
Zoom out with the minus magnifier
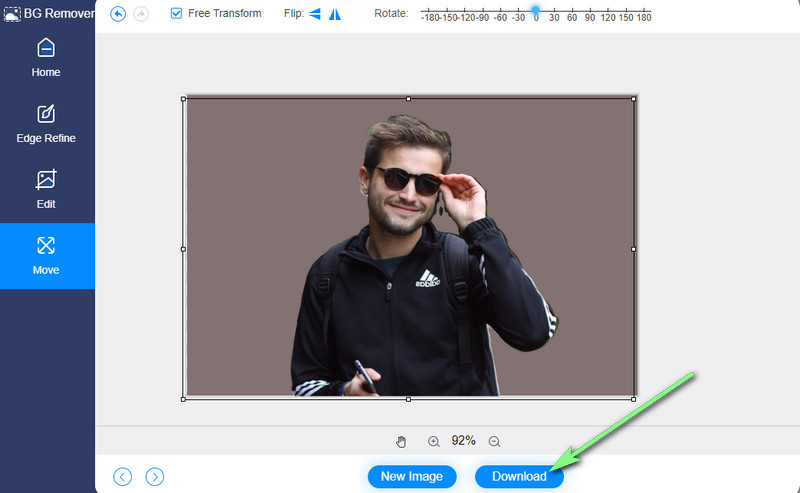point(494,441)
